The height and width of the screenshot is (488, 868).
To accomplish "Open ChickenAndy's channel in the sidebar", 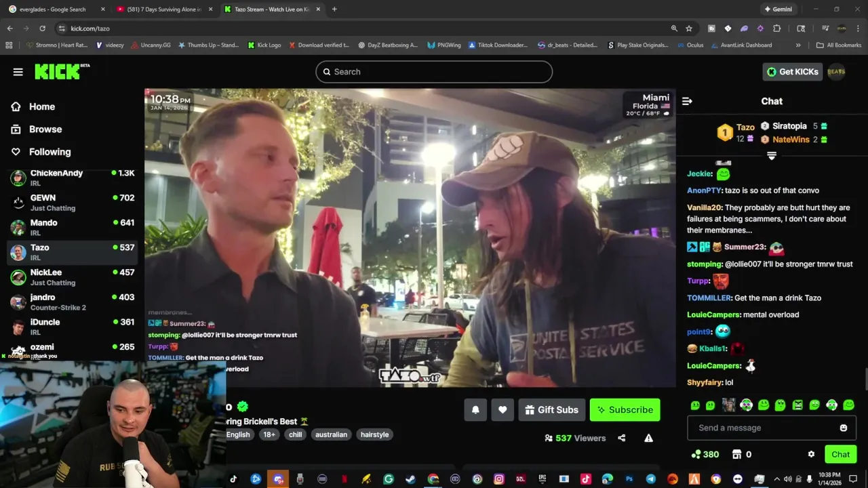I will [73, 178].
